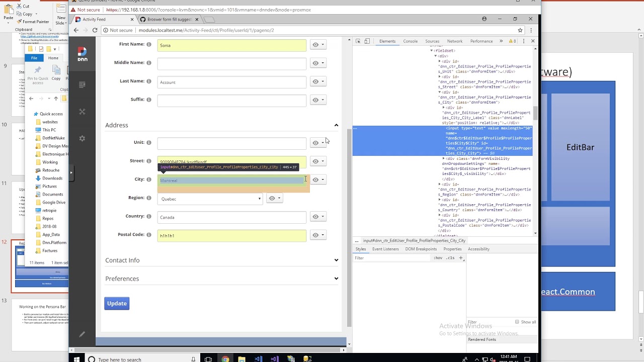The height and width of the screenshot is (362, 644).
Task: Toggle :hov element state button
Action: point(438,258)
